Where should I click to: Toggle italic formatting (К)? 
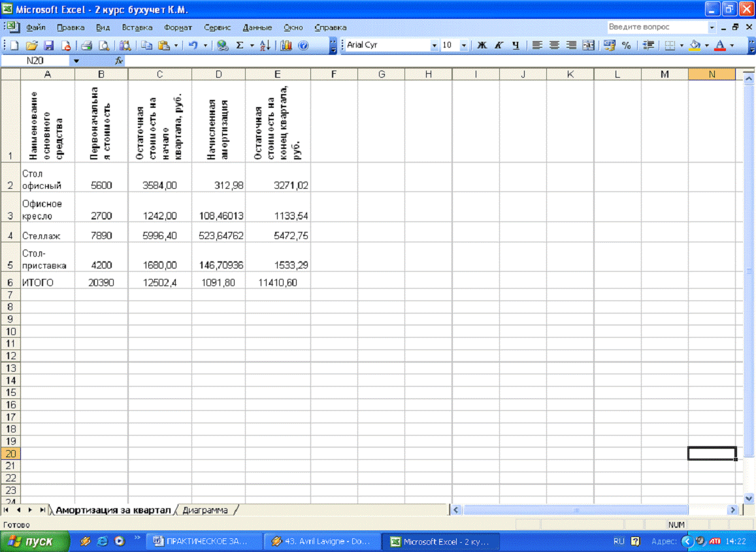(499, 46)
